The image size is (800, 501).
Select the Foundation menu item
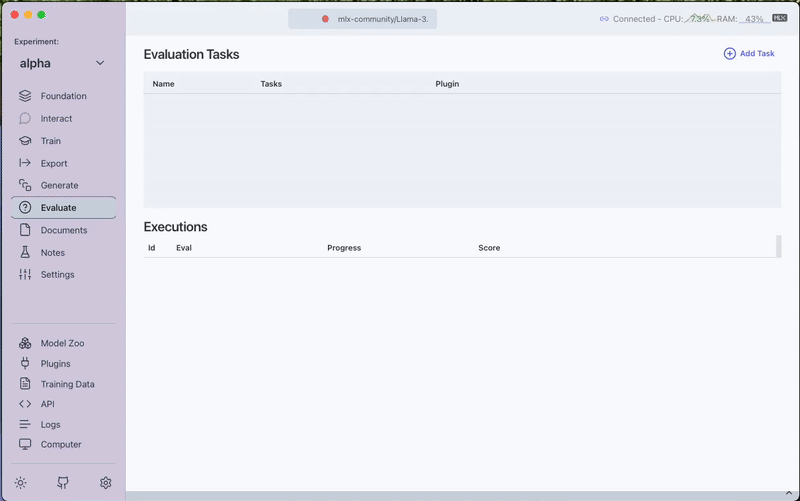(63, 96)
